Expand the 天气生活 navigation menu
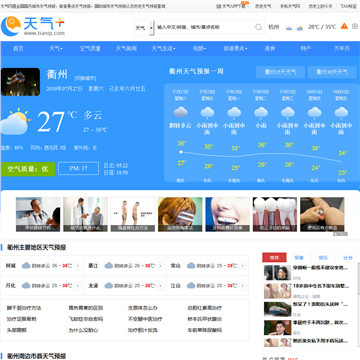360x360 pixels. click(163, 49)
